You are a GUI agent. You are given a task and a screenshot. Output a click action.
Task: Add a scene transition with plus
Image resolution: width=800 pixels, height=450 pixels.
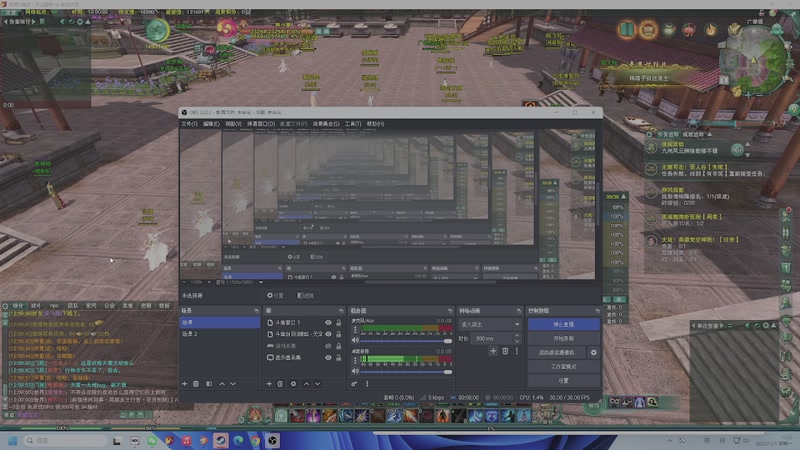(x=493, y=351)
